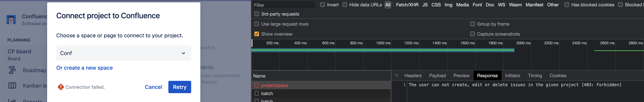The image size is (644, 102).
Task: Click the 1000 ms mark on the network timeline
Action: tap(383, 43)
